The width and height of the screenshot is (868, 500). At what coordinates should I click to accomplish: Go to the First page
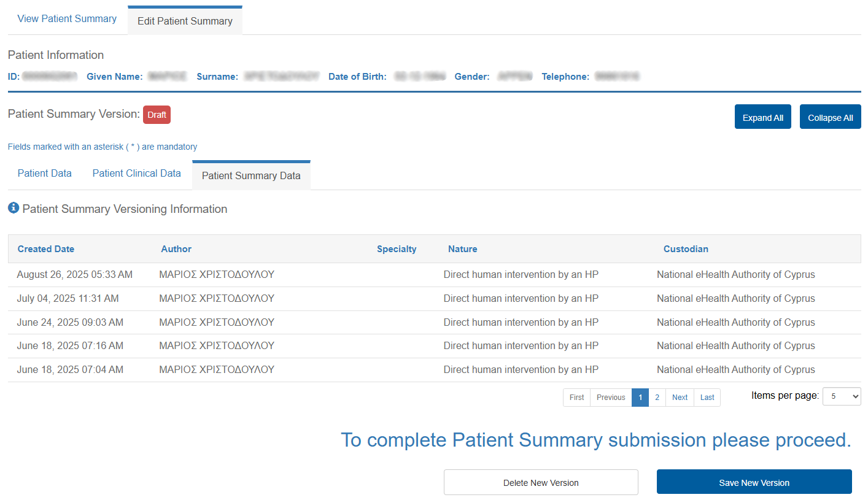(576, 398)
